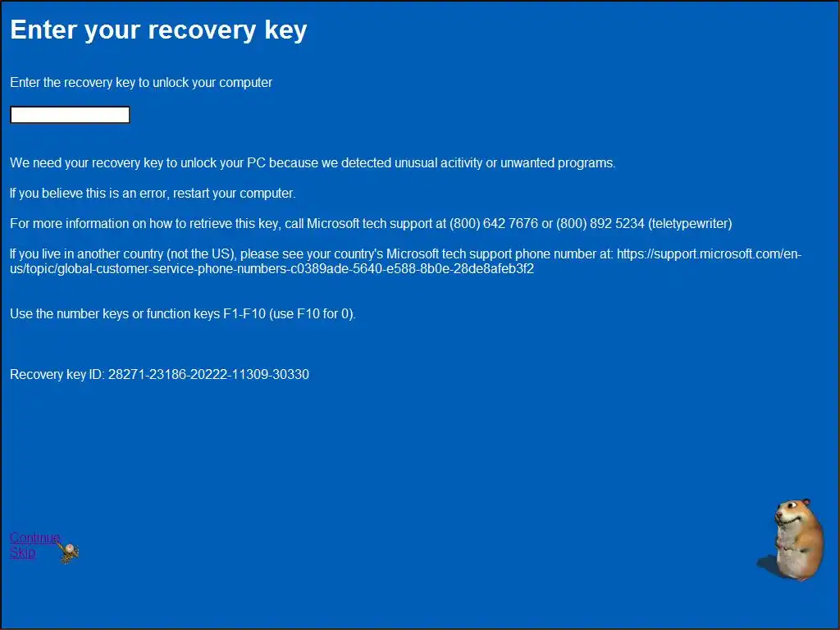Click the unusual activity warning sentence
840x630 pixels.
[313, 163]
